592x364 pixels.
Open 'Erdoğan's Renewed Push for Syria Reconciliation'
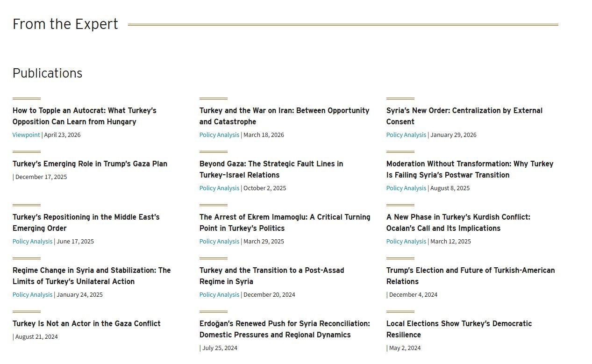coord(285,329)
